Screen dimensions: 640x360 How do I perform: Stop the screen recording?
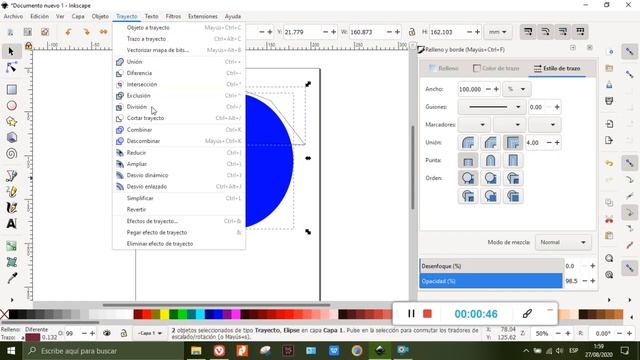click(x=427, y=313)
